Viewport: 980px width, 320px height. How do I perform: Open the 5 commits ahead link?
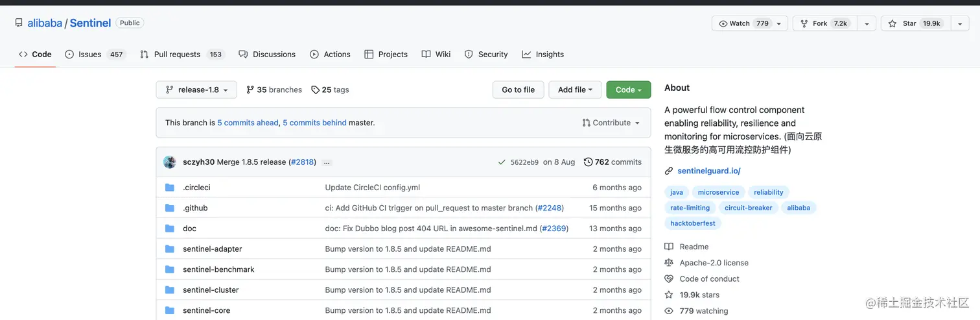(248, 123)
